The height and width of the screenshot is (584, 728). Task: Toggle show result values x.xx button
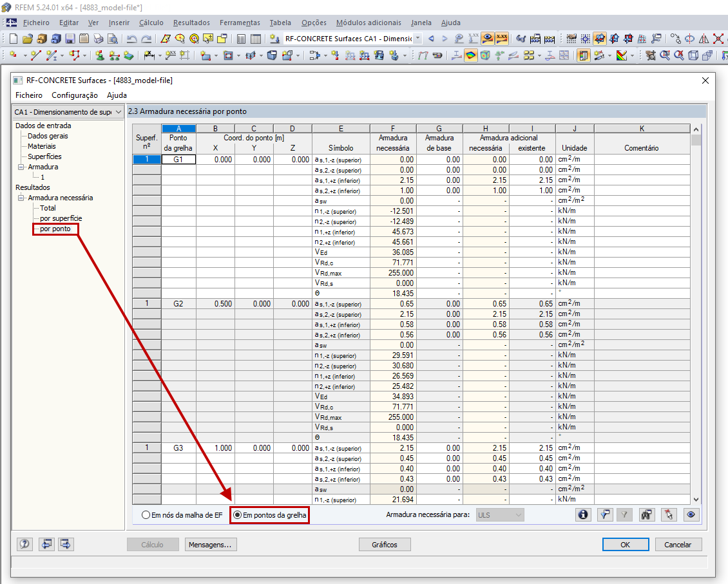point(501,39)
